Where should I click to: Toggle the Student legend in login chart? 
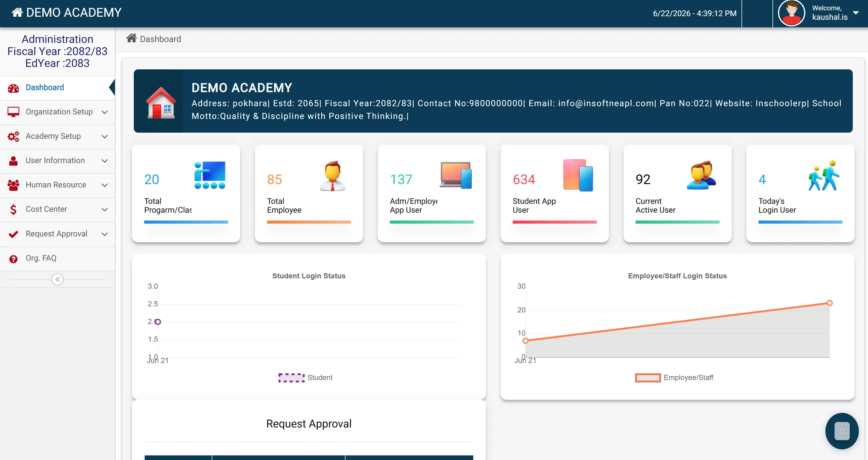(x=305, y=378)
